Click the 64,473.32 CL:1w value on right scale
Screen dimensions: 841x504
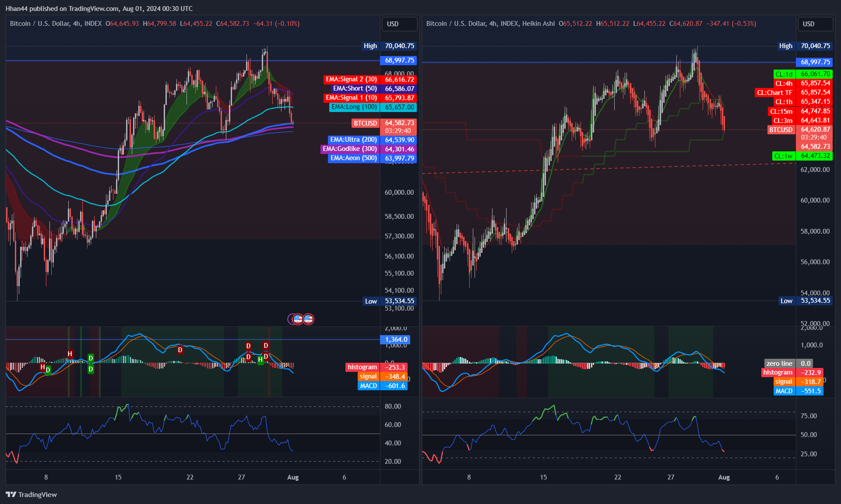(815, 156)
